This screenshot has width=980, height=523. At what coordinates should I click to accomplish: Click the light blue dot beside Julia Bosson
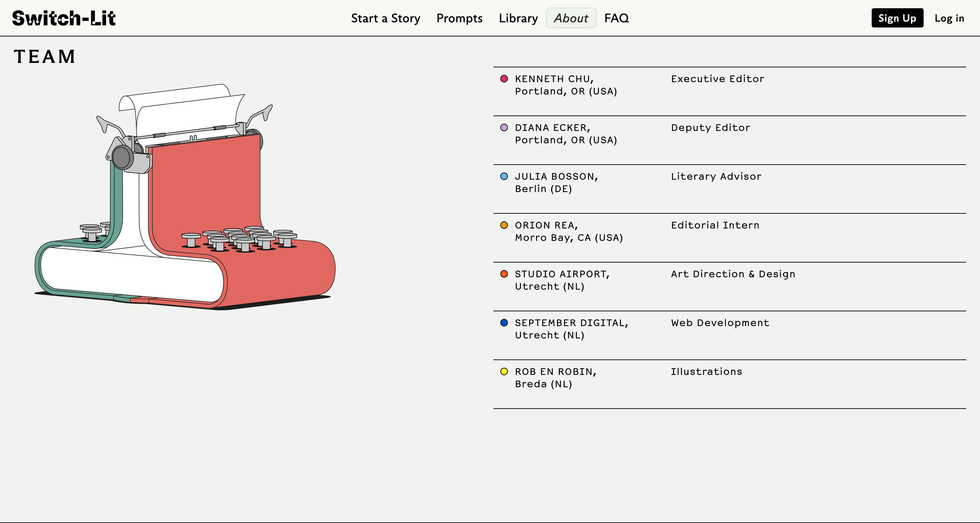[504, 176]
